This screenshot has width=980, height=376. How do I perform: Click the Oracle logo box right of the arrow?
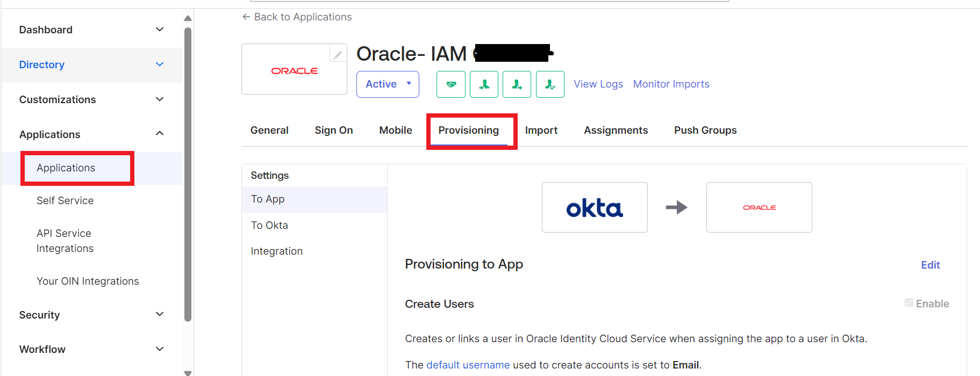pyautogui.click(x=759, y=207)
